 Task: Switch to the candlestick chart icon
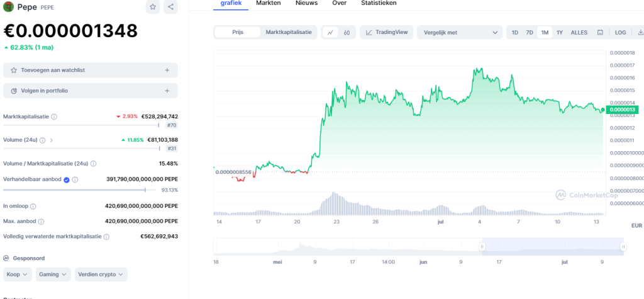click(x=347, y=33)
